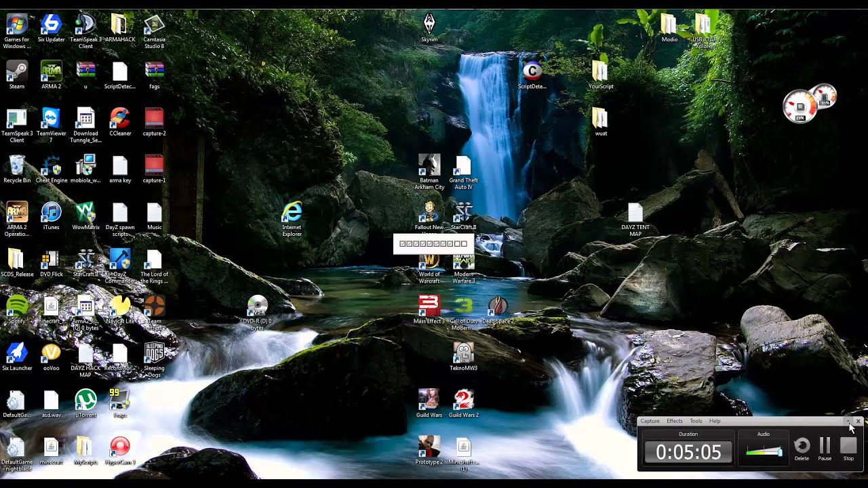Click the recording Duration timer display
Viewport: 868px width, 488px height.
(x=688, y=452)
